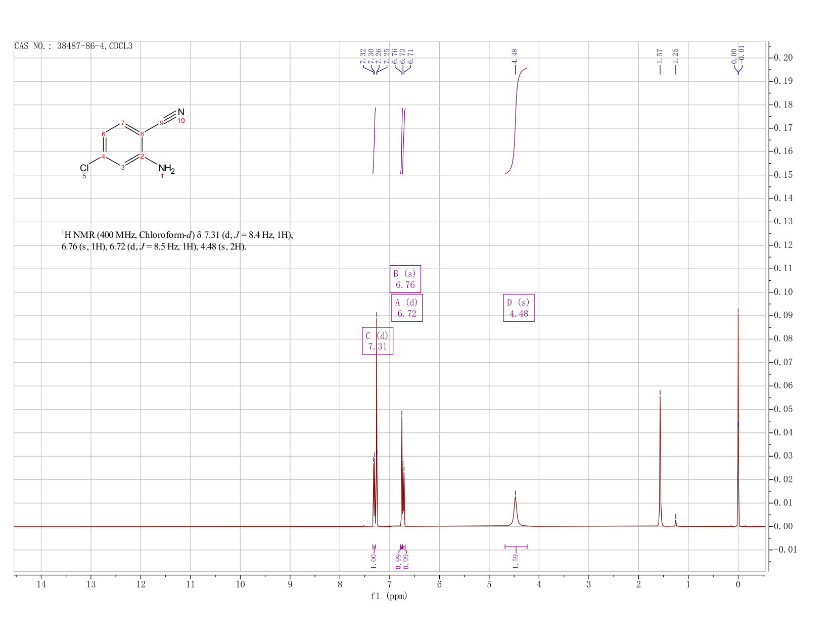Viewport: 834px width, 644px height.
Task: Click the 1H NMR report text
Action: 177,241
